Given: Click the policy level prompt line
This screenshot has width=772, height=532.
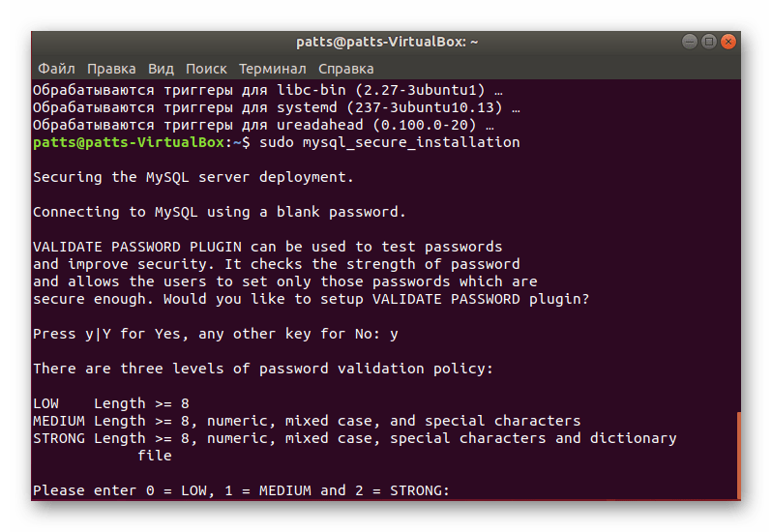Looking at the screenshot, I should (x=241, y=490).
